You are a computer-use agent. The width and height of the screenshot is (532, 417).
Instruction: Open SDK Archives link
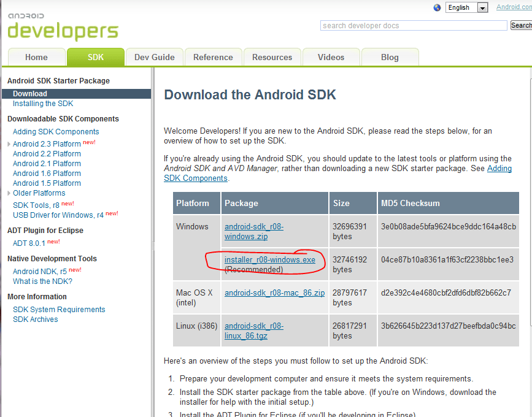tap(36, 319)
